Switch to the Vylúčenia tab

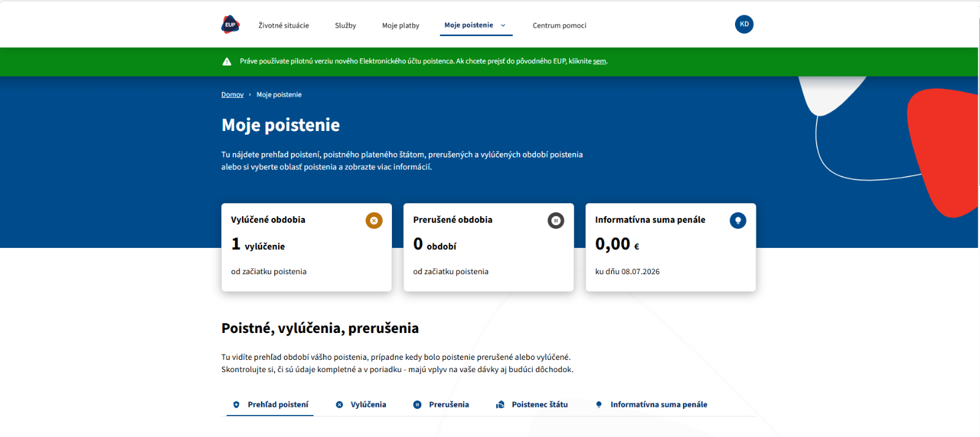[x=361, y=405]
